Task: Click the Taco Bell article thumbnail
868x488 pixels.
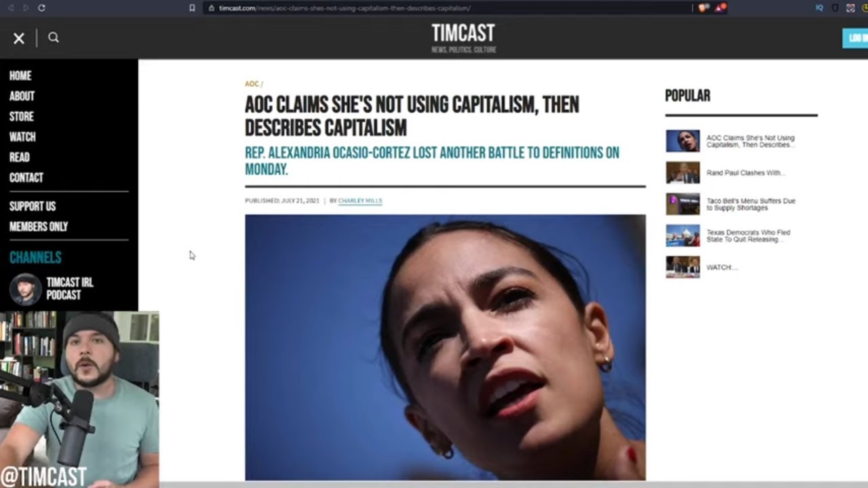Action: [x=683, y=204]
